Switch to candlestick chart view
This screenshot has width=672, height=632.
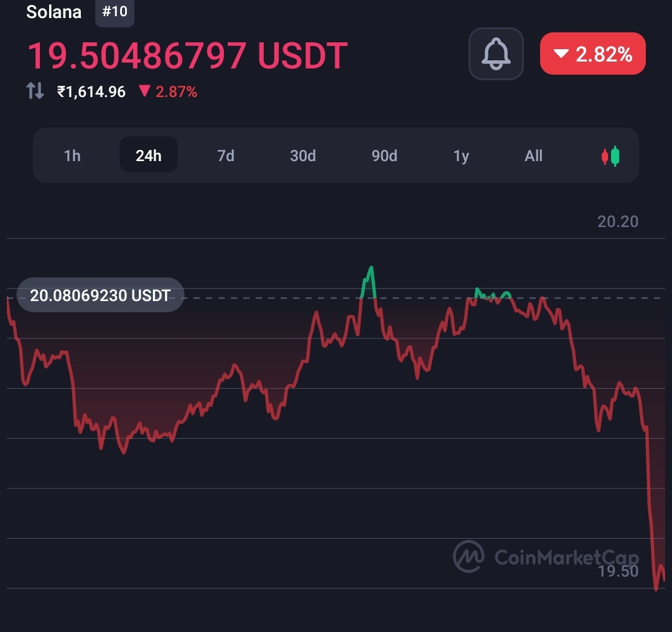click(610, 156)
